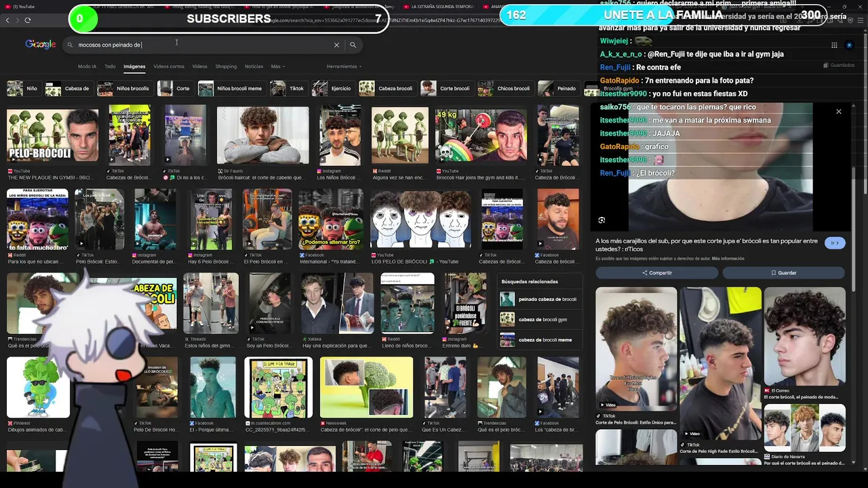Select the Corte filter chip

175,89
